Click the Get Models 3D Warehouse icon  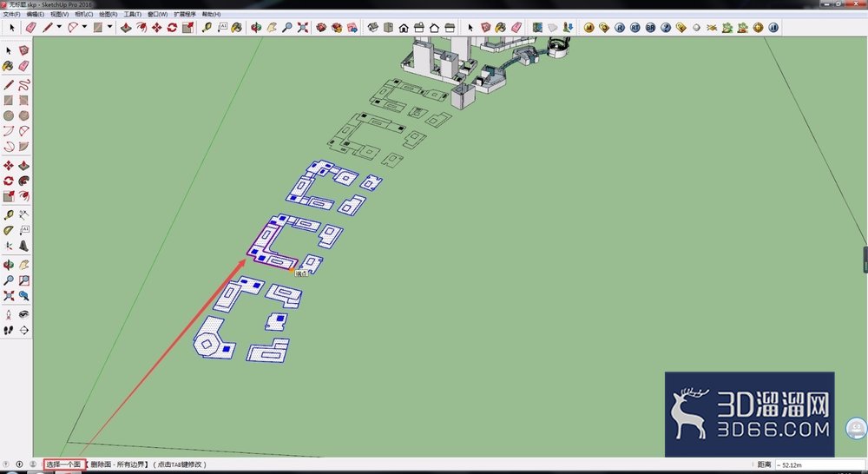pyautogui.click(x=321, y=27)
